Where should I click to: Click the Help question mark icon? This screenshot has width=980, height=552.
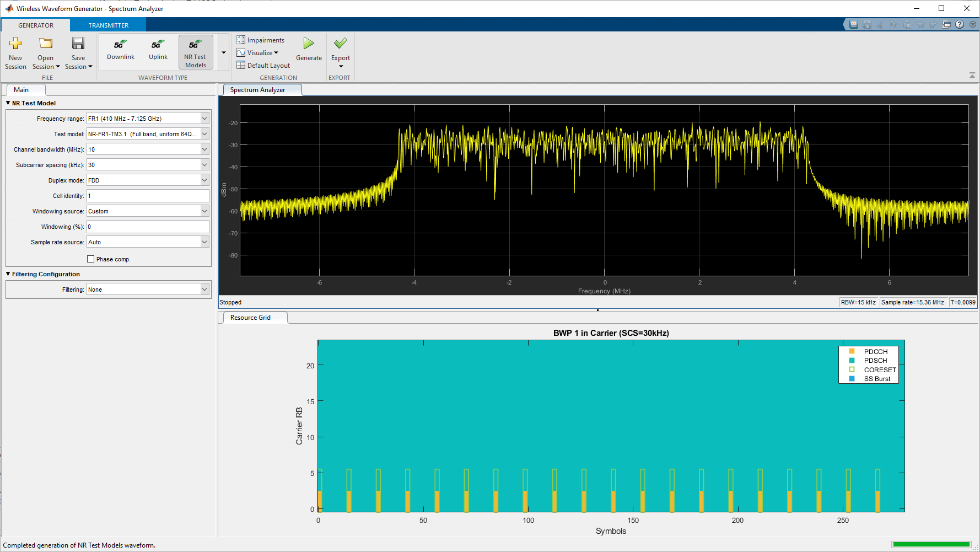(x=960, y=24)
